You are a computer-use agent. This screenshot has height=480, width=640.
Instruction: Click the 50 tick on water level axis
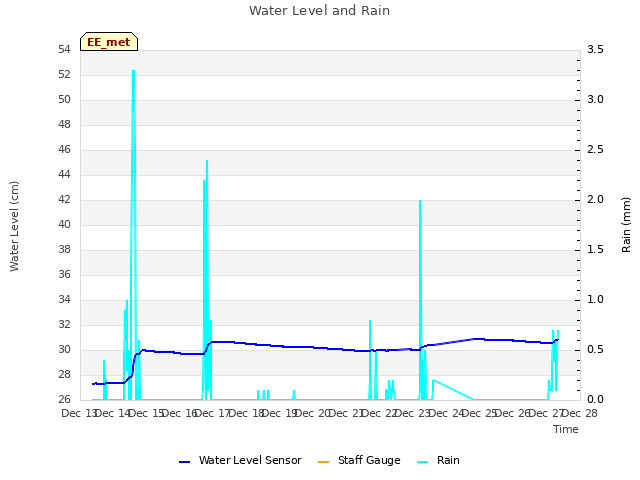click(x=64, y=100)
